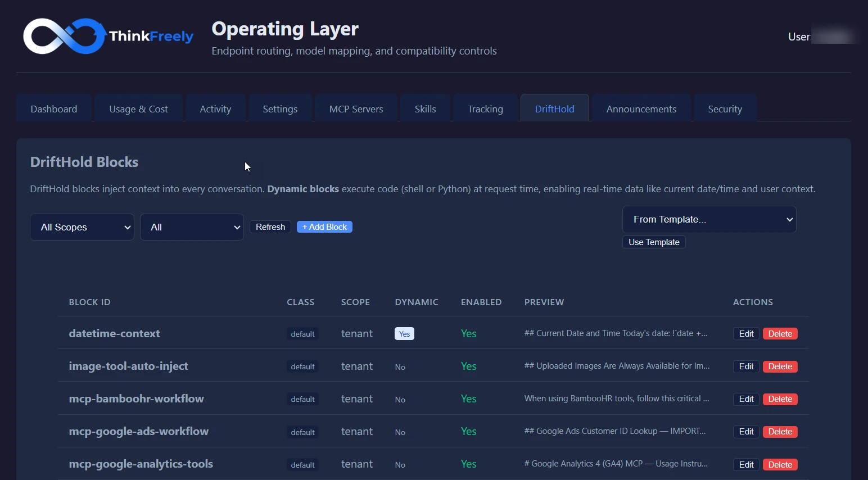The image size is (868, 480).
Task: Click the Uploaded Images preview text
Action: pyautogui.click(x=617, y=366)
